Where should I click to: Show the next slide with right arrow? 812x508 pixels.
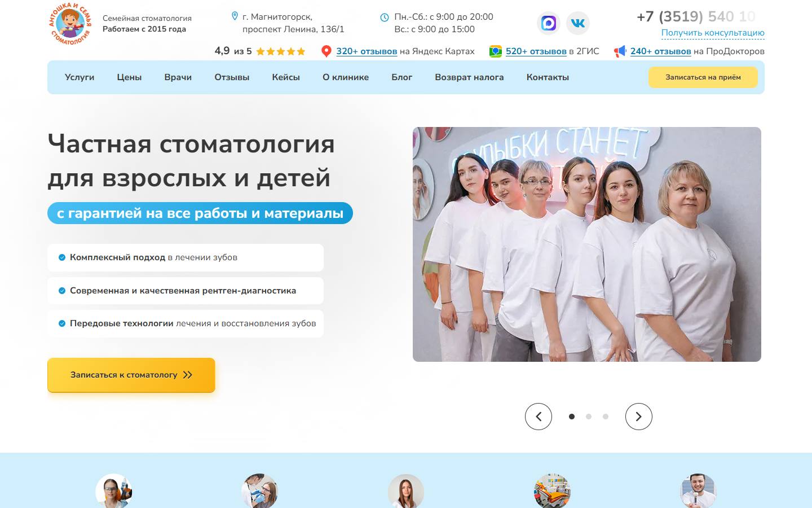click(x=639, y=417)
